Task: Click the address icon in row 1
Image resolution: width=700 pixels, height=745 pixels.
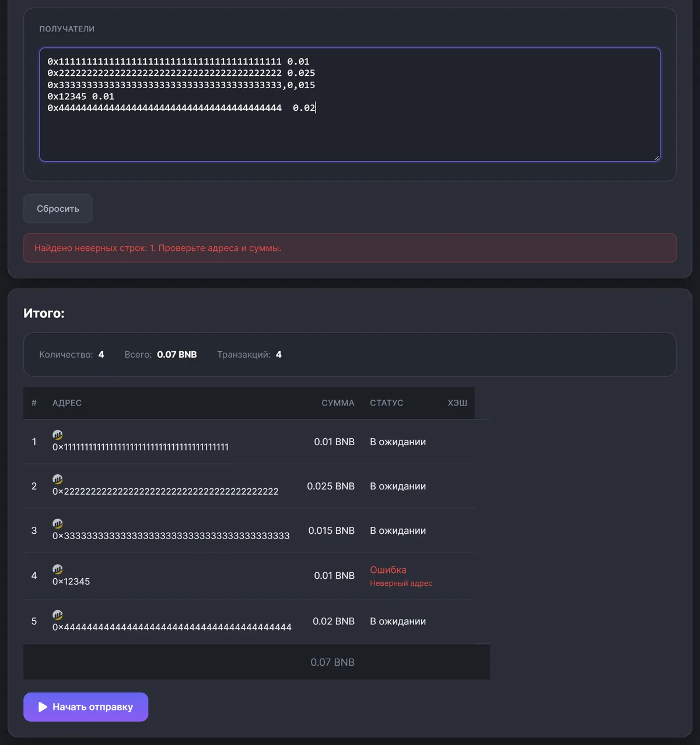Action: [x=58, y=435]
